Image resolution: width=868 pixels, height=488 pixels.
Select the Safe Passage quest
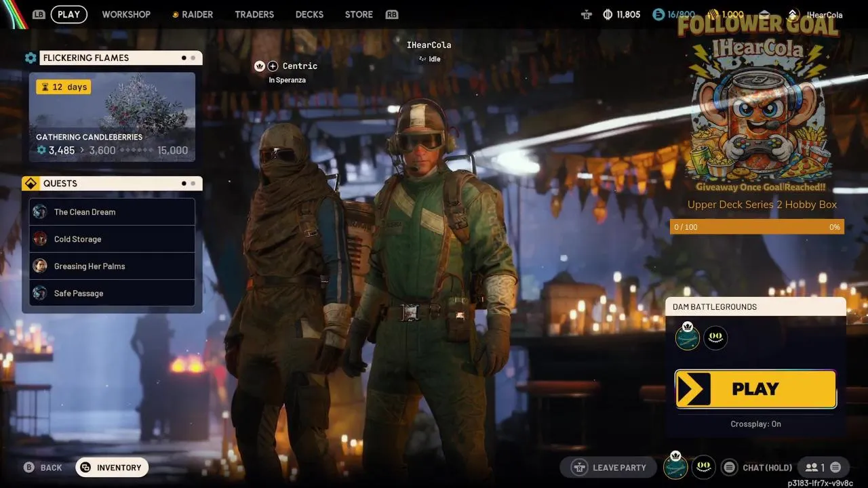click(112, 293)
